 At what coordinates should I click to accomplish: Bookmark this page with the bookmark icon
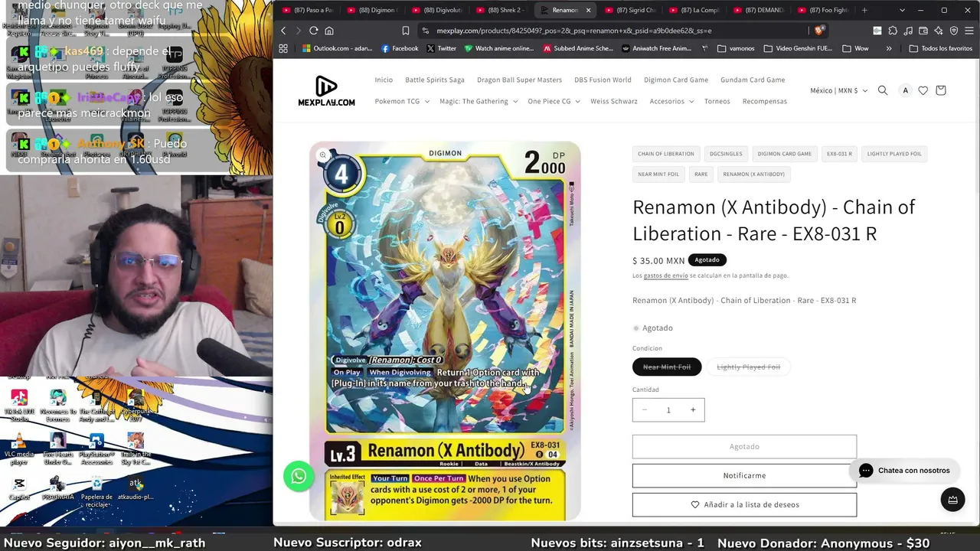point(406,31)
